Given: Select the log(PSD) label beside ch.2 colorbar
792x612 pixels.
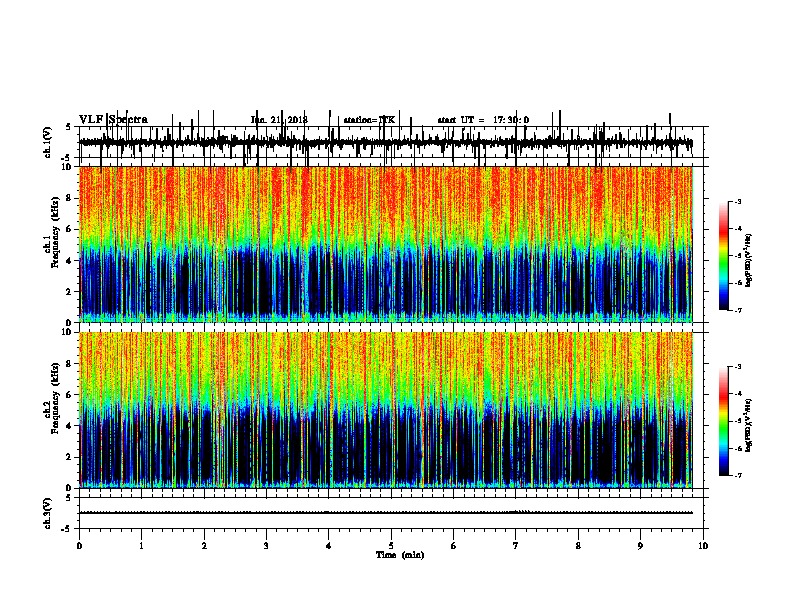Looking at the screenshot, I should (x=748, y=425).
